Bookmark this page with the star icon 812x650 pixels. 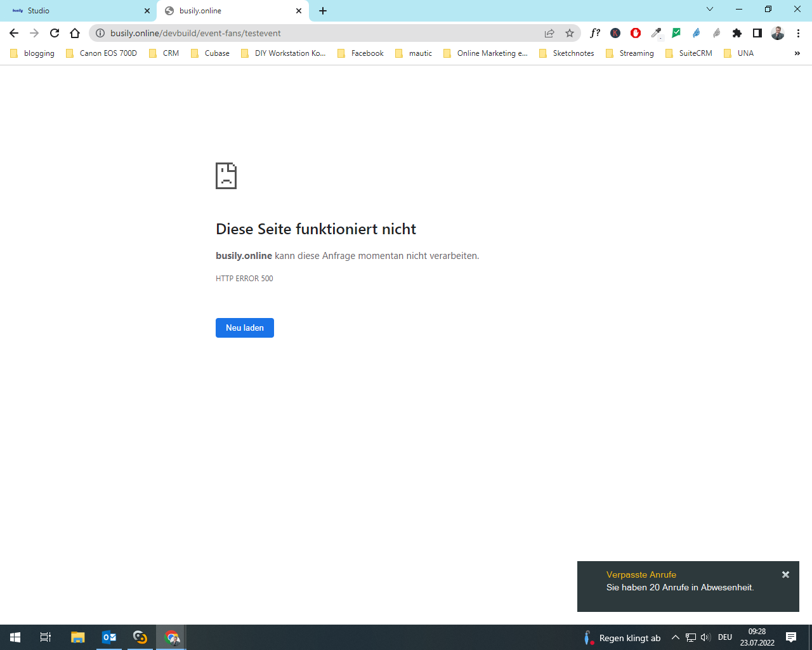pos(570,33)
